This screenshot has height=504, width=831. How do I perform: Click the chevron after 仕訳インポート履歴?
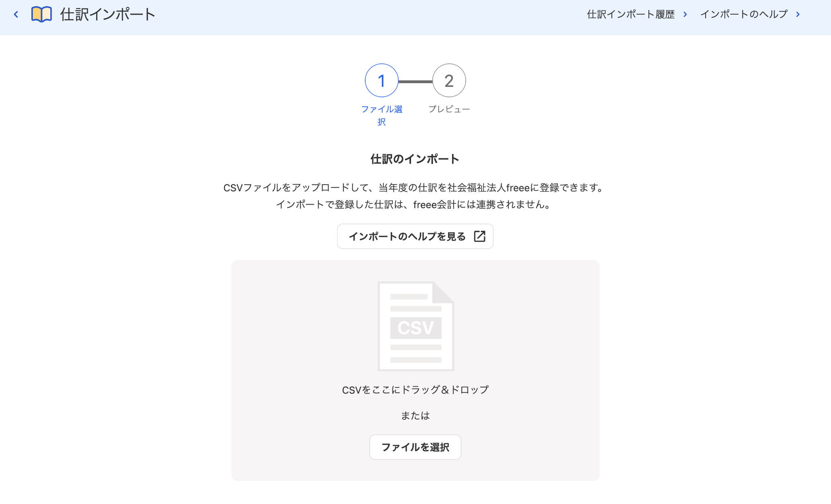pos(685,14)
